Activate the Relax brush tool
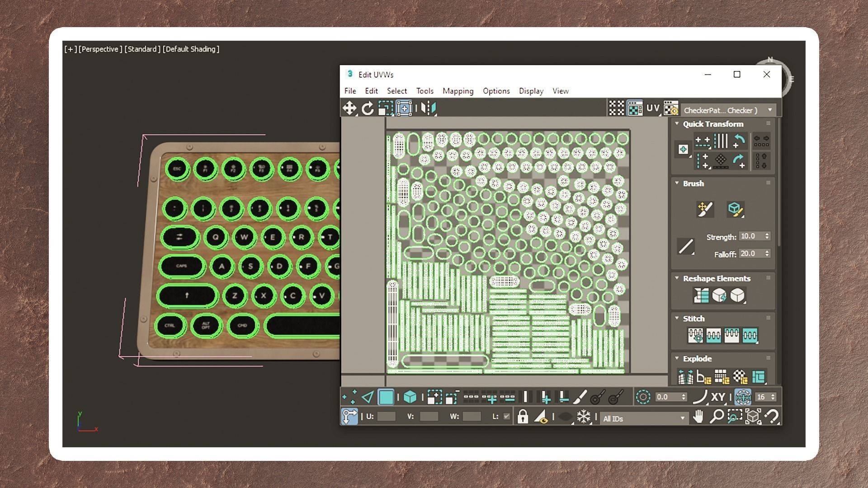Viewport: 868px width, 488px height. point(735,209)
